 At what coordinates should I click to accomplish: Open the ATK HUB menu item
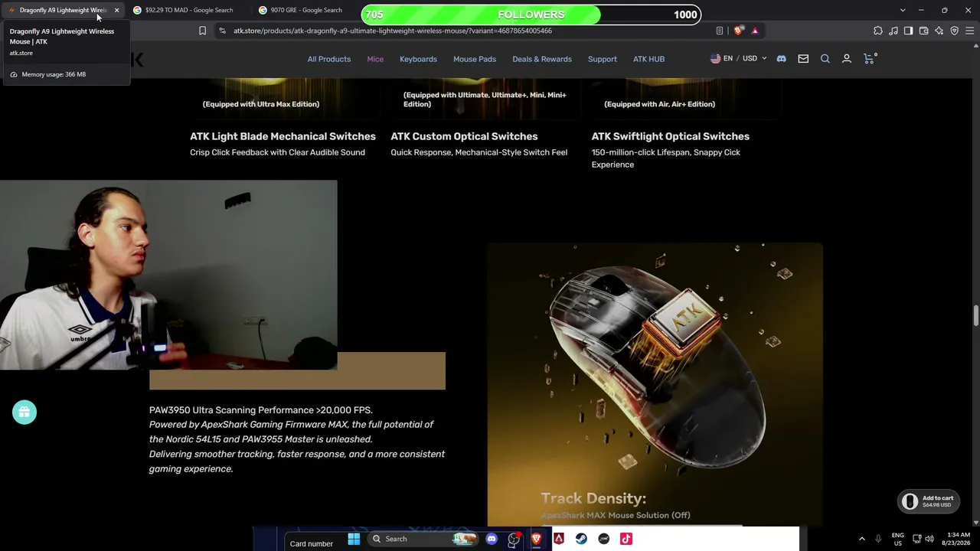[648, 59]
